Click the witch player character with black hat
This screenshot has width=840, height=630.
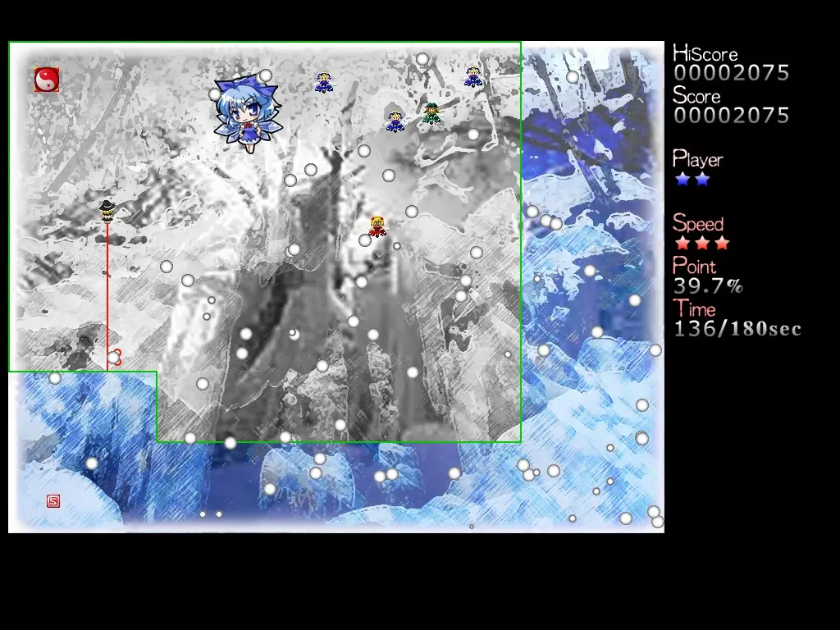(107, 211)
